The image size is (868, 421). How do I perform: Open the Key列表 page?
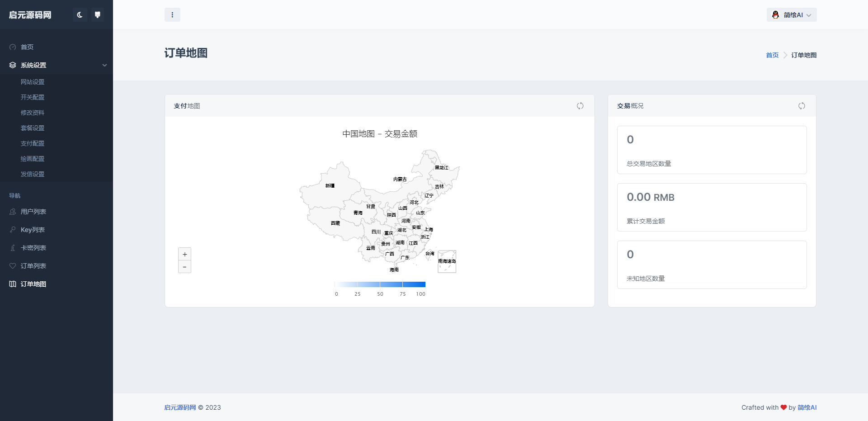pyautogui.click(x=33, y=230)
